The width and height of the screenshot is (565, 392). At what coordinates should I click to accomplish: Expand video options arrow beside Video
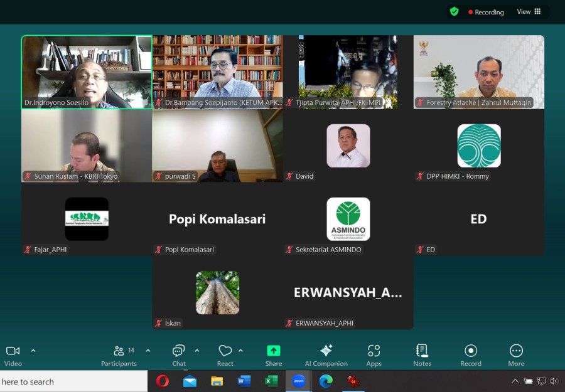33,351
